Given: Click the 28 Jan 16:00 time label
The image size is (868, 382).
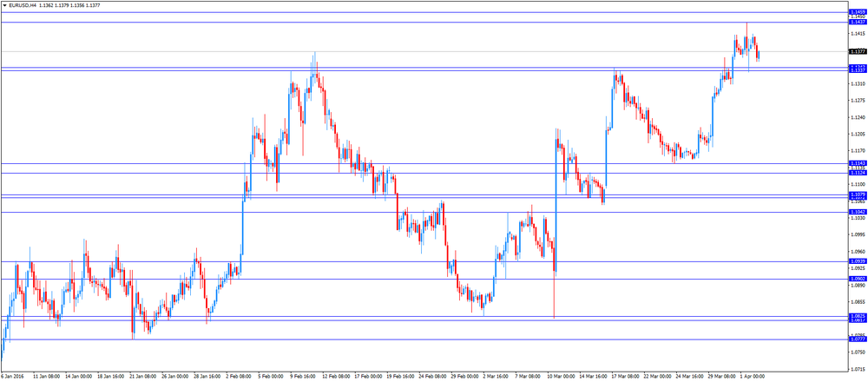Looking at the screenshot, I should (x=207, y=377).
